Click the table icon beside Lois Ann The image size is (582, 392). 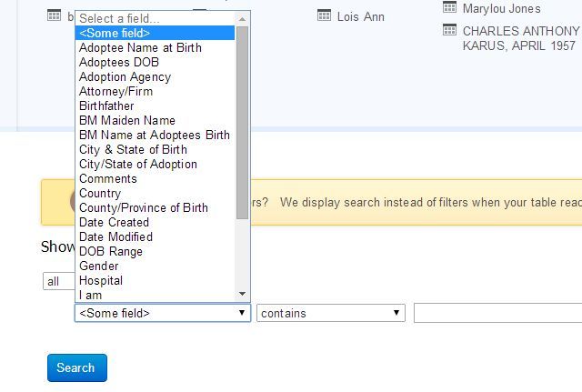pos(324,15)
